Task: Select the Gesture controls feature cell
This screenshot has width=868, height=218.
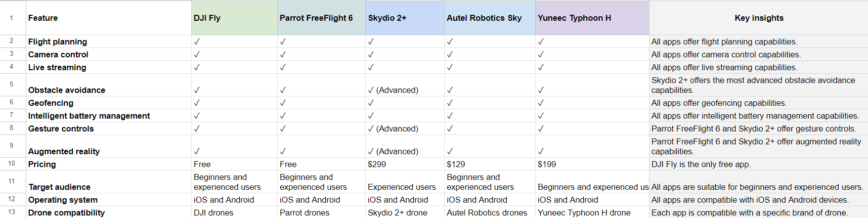Action: point(109,129)
